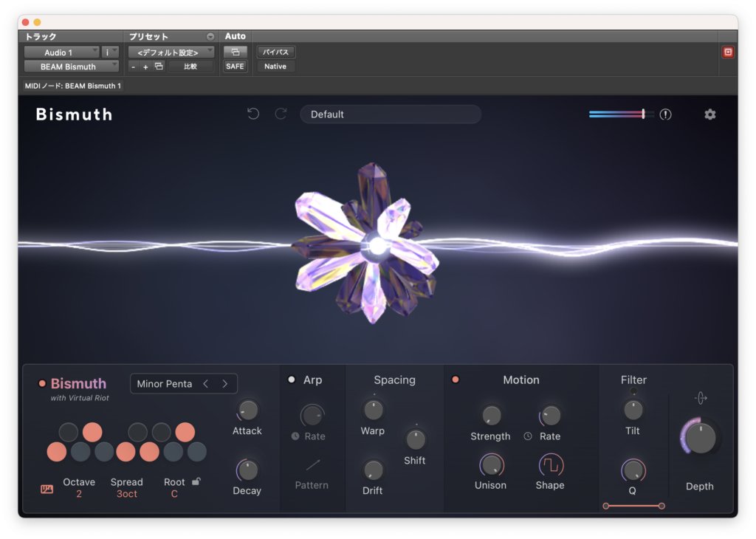This screenshot has height=539, width=756.
Task: Open the プリセット menu circle arrow
Action: tap(210, 37)
